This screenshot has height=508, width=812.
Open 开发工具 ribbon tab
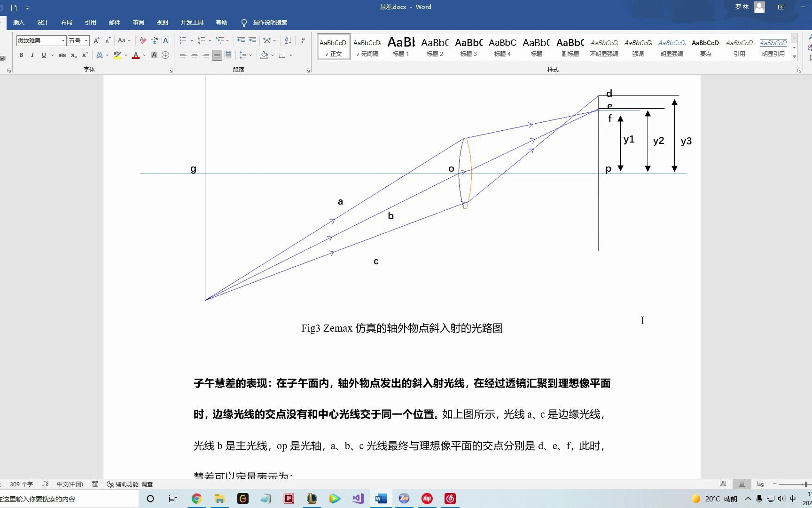pos(192,23)
